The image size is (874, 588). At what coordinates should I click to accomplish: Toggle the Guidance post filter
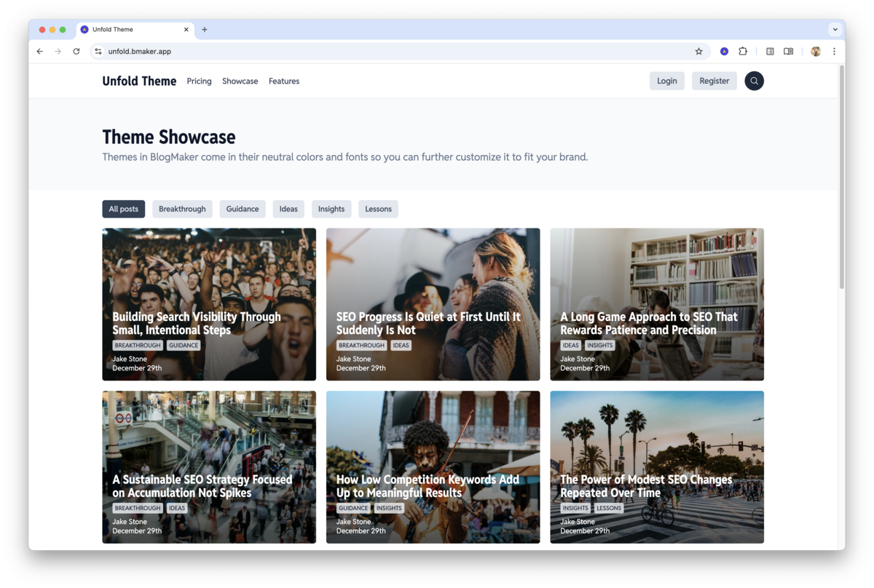pos(243,209)
